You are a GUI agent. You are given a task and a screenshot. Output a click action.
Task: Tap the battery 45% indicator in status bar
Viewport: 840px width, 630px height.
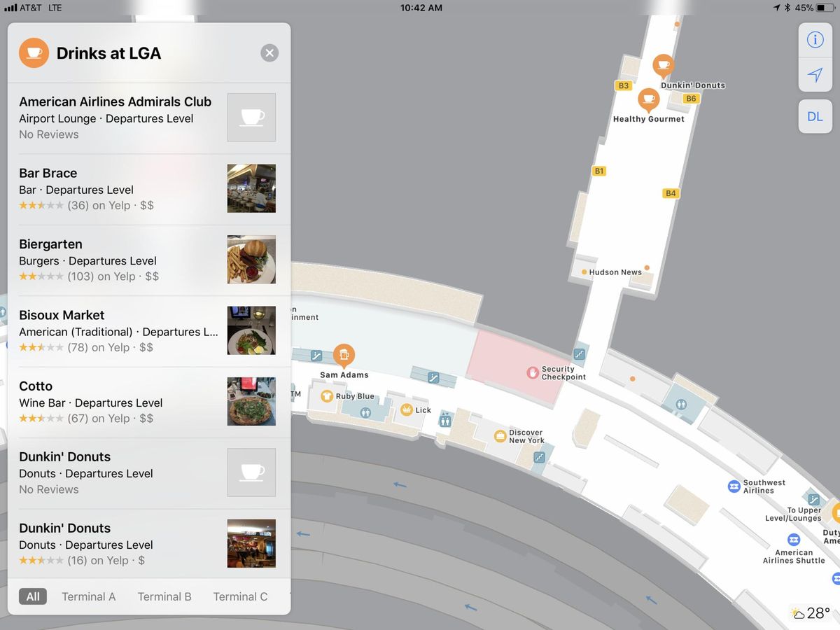816,8
